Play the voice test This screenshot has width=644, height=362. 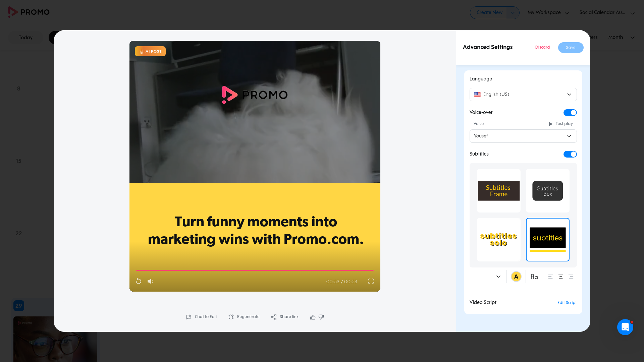point(560,124)
